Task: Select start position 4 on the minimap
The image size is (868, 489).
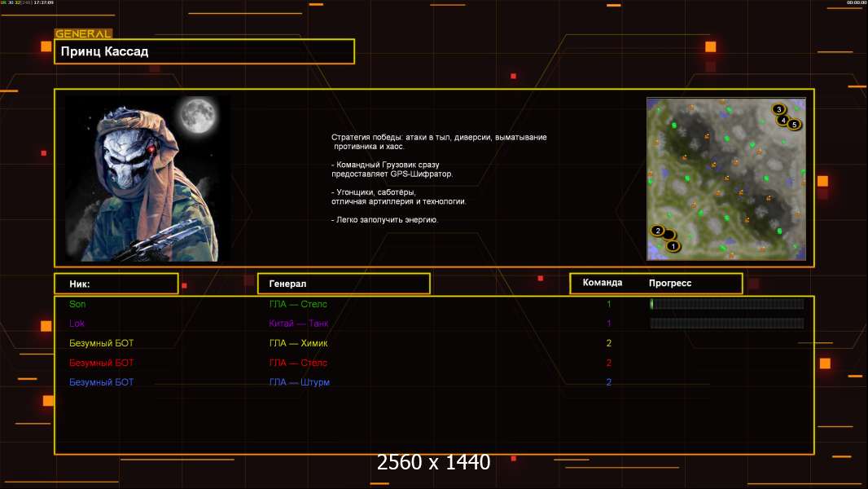Action: tap(783, 121)
